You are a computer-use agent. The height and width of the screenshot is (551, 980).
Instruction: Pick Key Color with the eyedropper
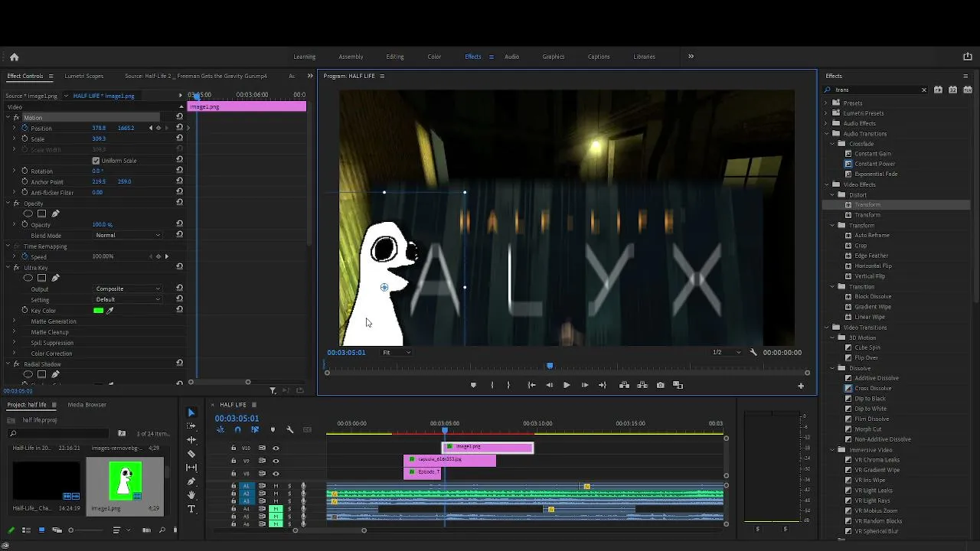point(109,311)
